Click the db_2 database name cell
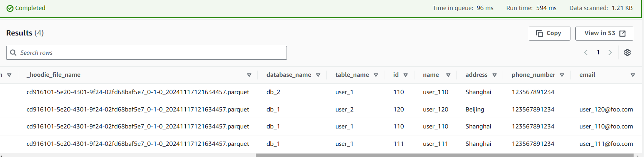Screen dimensions: 644x157 273,92
